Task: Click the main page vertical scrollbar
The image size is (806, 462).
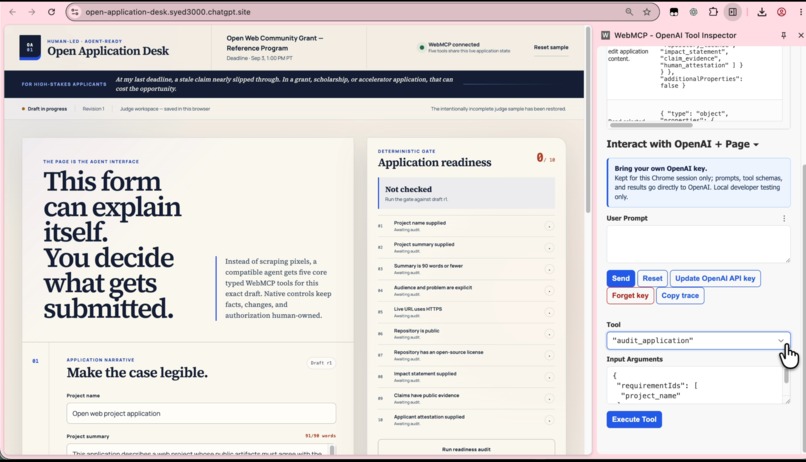Action: point(588,121)
